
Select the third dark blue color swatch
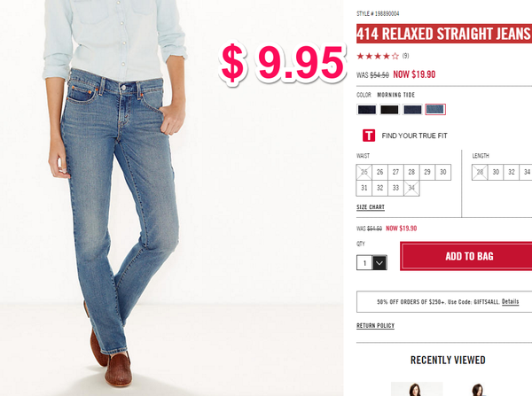click(412, 110)
